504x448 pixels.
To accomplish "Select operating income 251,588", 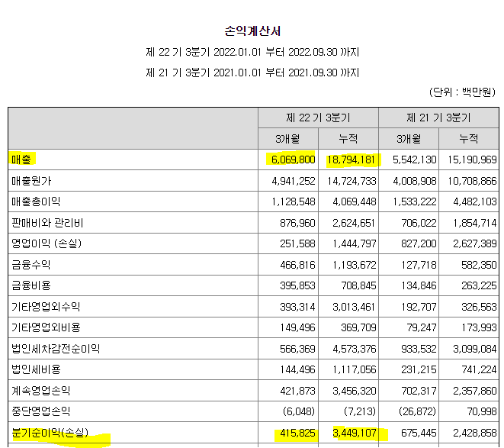I will pyautogui.click(x=297, y=243).
